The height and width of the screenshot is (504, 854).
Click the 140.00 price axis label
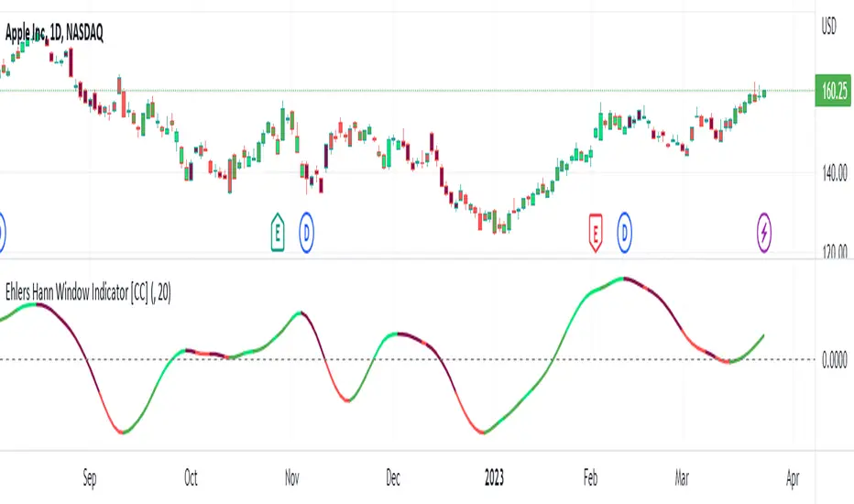pyautogui.click(x=835, y=174)
